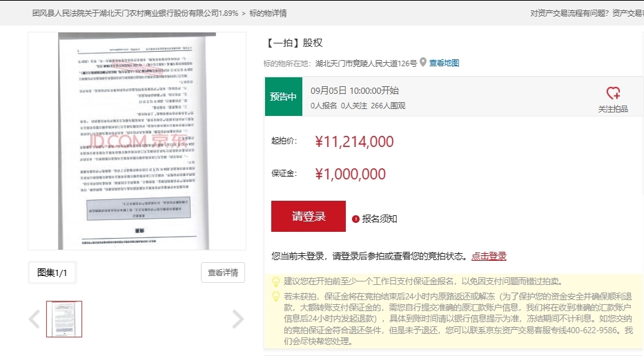644x356 pixels.
Task: Click the 0人关注 follower count
Action: (354, 106)
